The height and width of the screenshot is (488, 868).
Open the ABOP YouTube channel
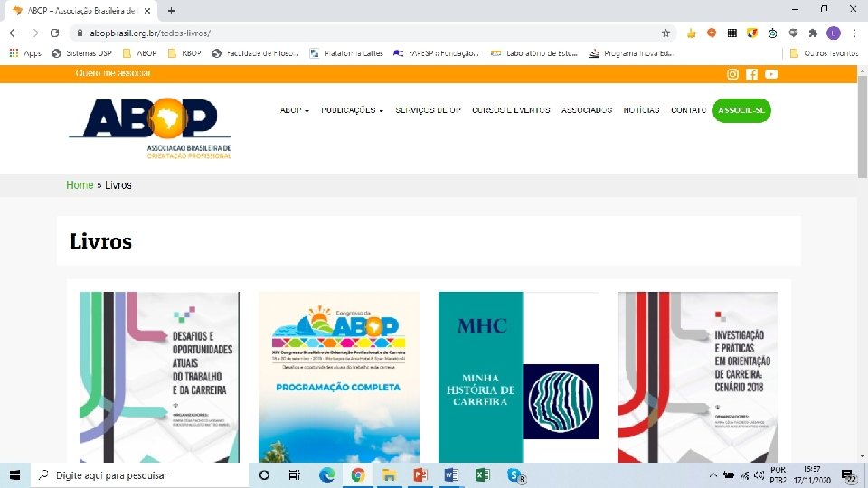(x=771, y=74)
